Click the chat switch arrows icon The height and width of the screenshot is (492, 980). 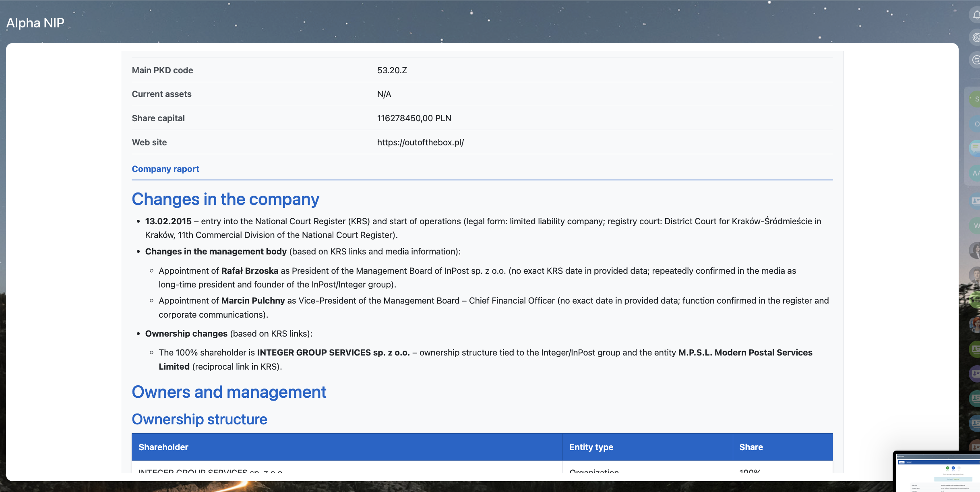[x=976, y=60]
